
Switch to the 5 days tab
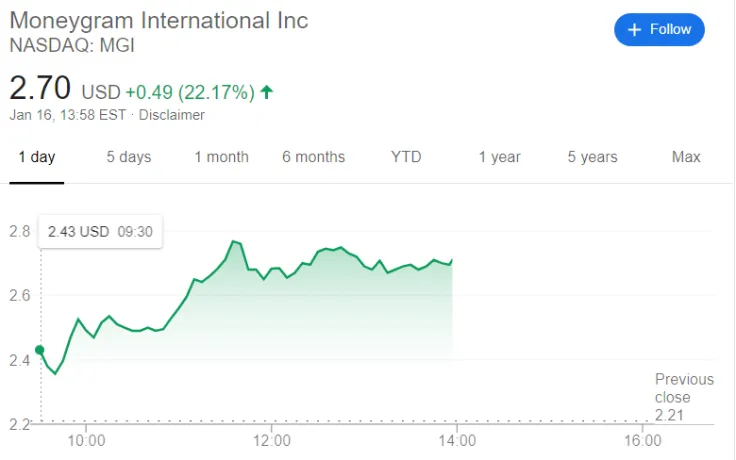(x=129, y=157)
